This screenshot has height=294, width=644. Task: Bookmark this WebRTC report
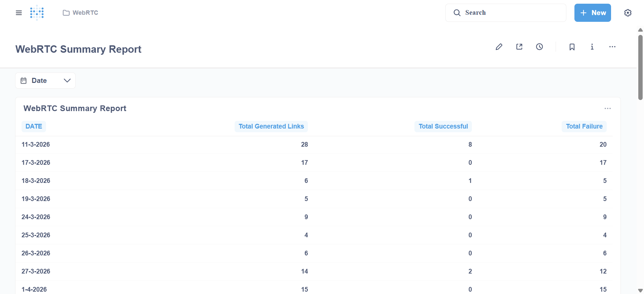pyautogui.click(x=572, y=47)
